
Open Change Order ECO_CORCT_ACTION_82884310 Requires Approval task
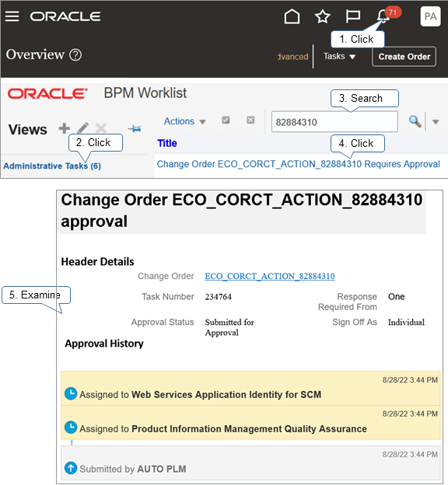tap(298, 164)
